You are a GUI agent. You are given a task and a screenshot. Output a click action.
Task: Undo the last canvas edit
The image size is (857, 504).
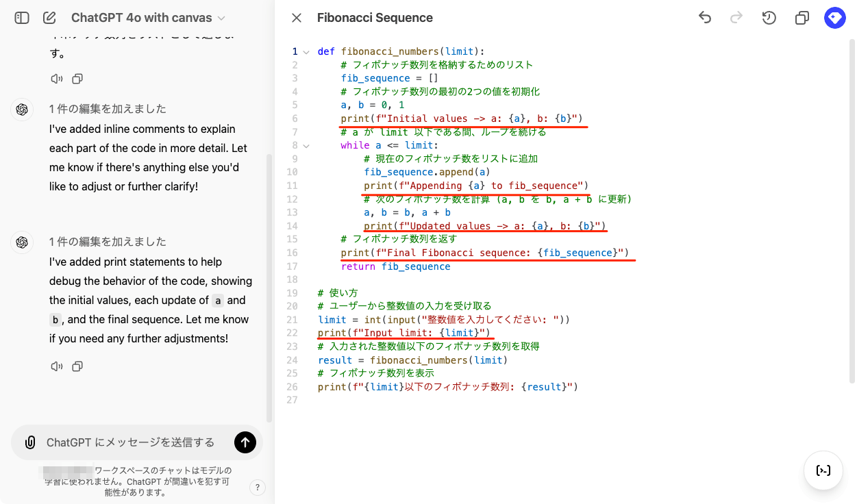[x=705, y=18]
